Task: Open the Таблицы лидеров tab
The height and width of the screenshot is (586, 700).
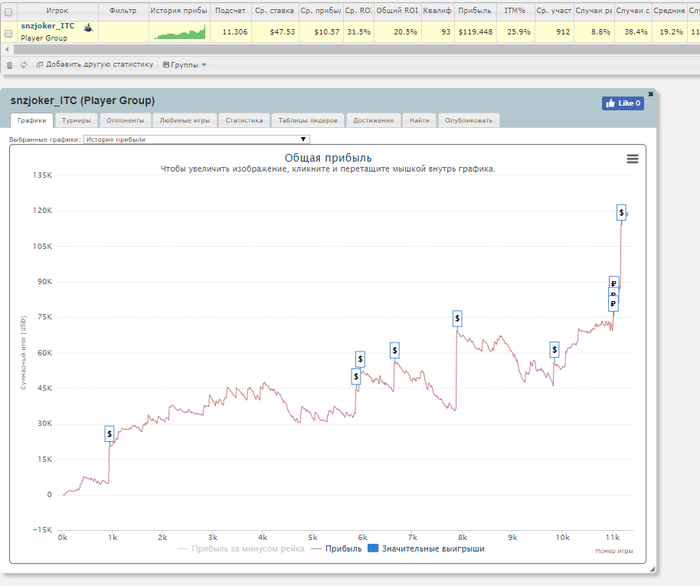Action: tap(308, 120)
